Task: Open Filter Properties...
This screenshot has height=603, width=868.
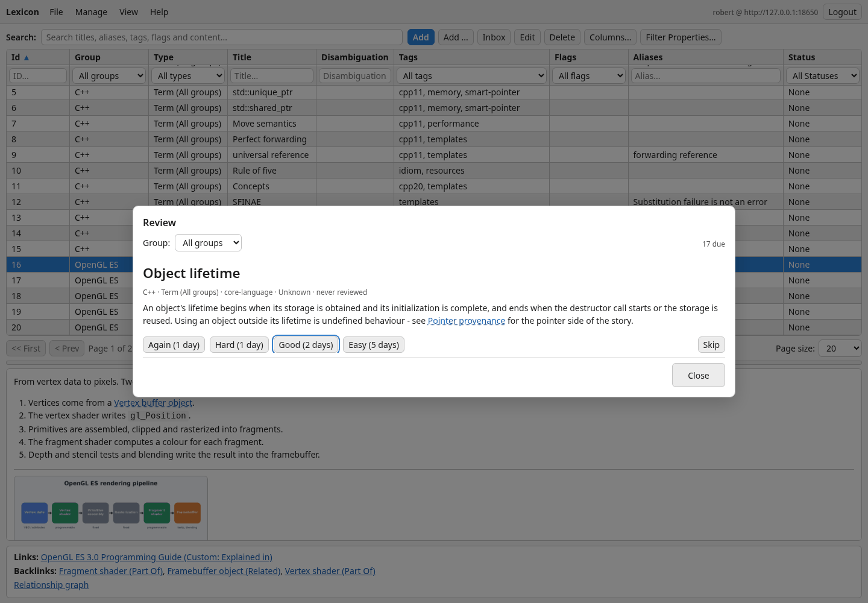Action: (681, 37)
